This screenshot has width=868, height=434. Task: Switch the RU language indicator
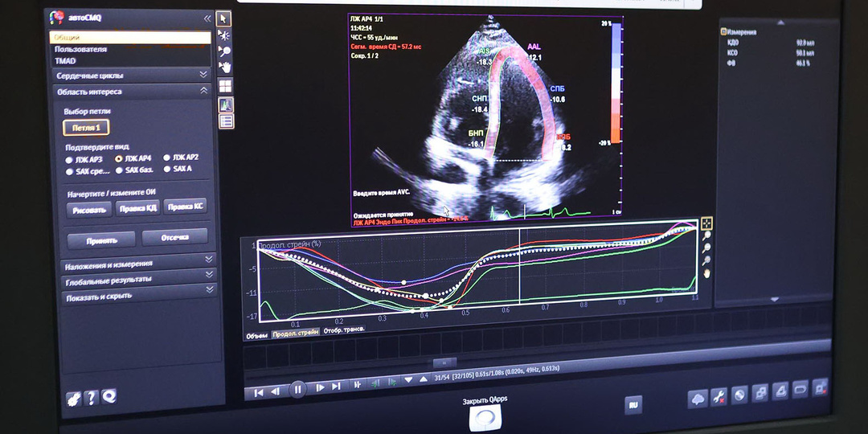[x=633, y=405]
